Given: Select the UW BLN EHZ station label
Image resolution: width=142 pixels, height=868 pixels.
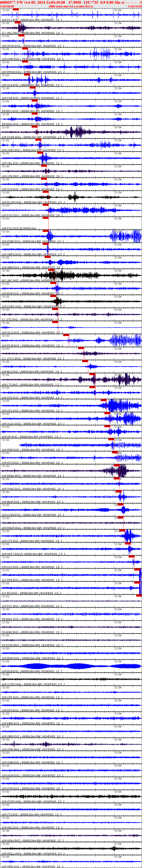Looking at the screenshot, I should tap(32, 672).
